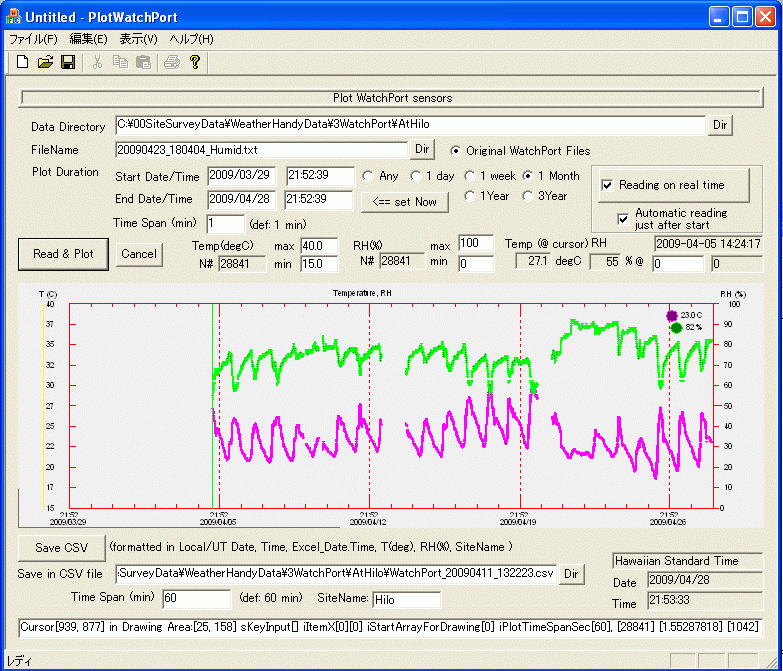Choose Original WatchPort Files radio option

(x=456, y=151)
